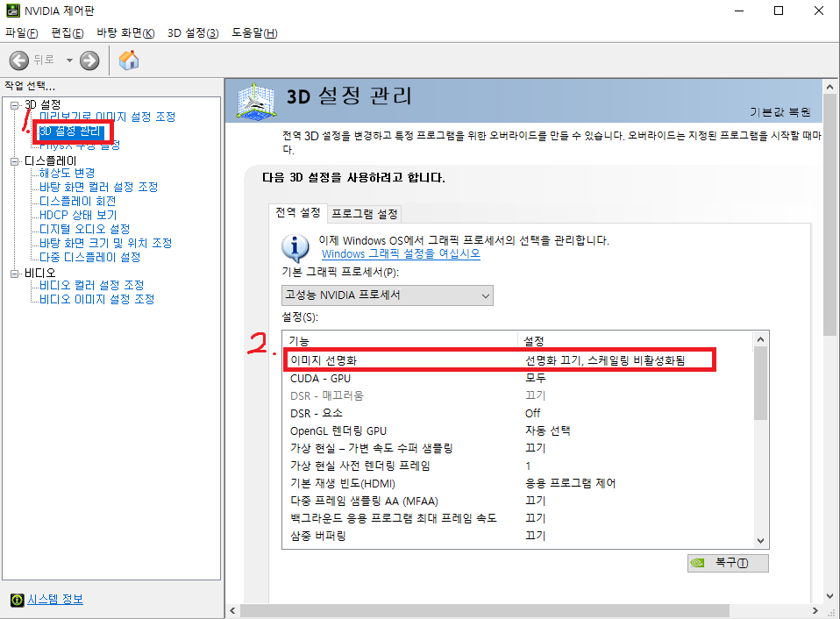Select 바탕 화면 컬러 설정 조정
This screenshot has height=619, width=840.
coord(98,187)
